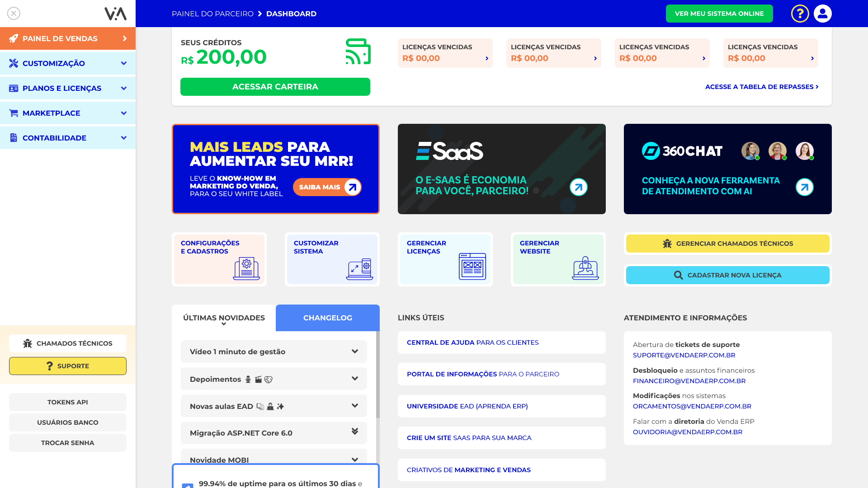The image size is (868, 488).
Task: Click Painel do Parceiro breadcrumb
Action: point(212,14)
